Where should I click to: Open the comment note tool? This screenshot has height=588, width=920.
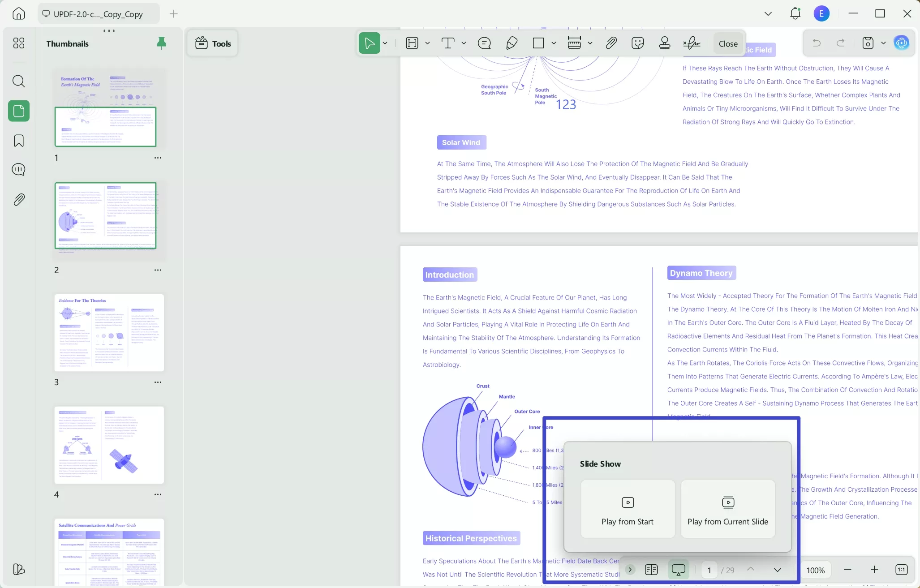pos(484,43)
